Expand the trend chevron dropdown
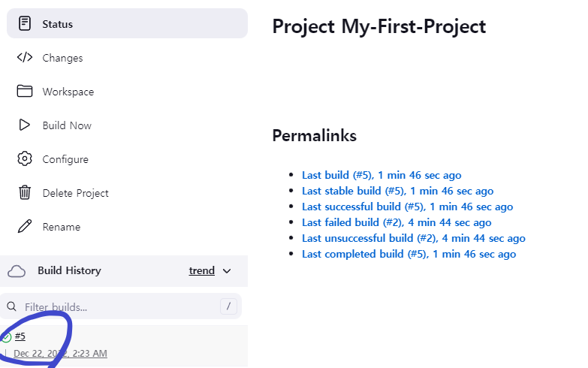The image size is (588, 368). 227,271
